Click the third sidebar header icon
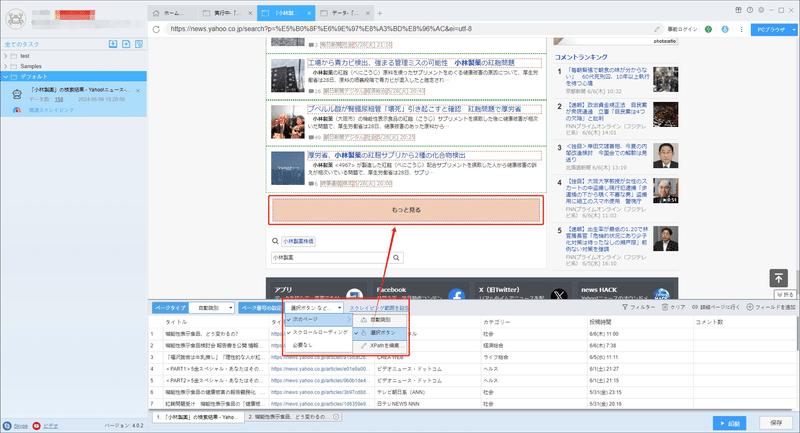 pyautogui.click(x=139, y=44)
